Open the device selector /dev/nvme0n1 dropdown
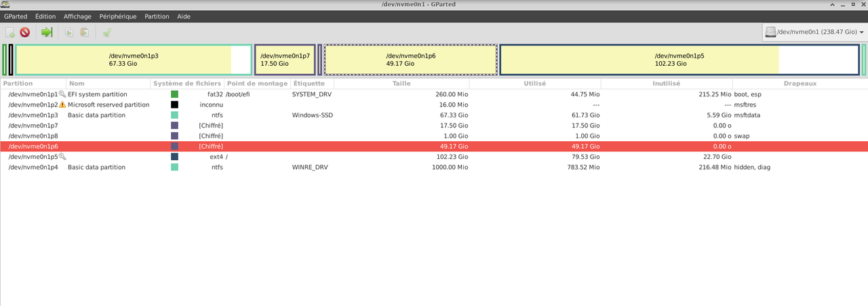868x306 pixels. coord(814,32)
